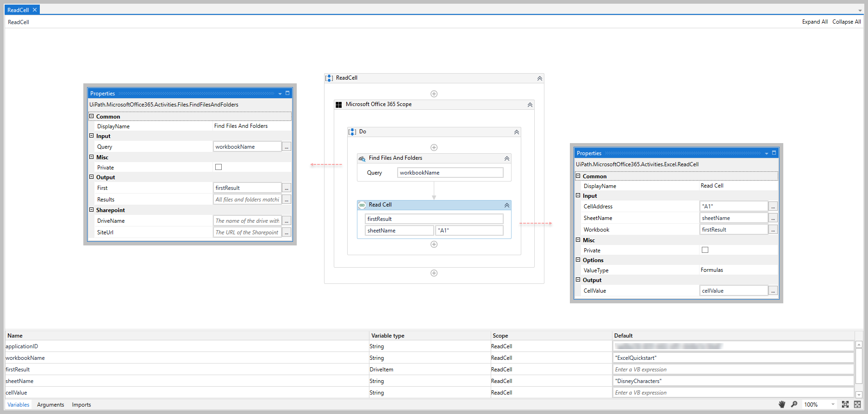Edit the workbookName default value "ExcelQuickstart"
Viewport: 868px width, 414px height.
point(733,358)
